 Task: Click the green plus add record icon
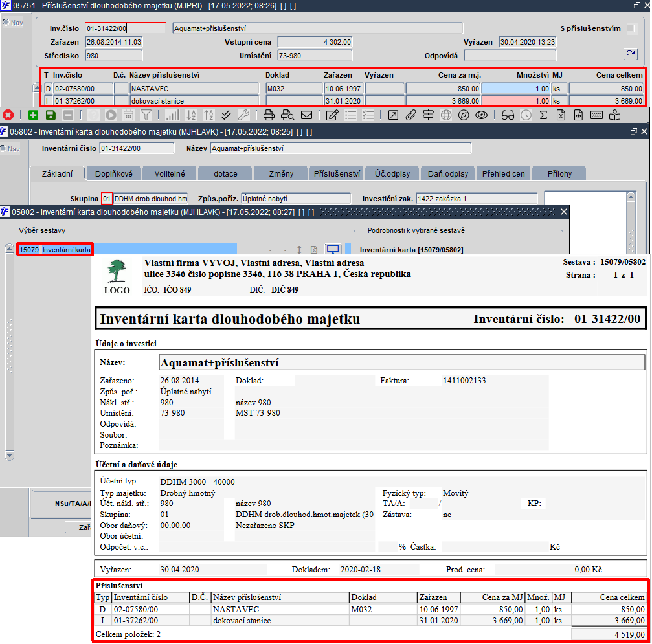pos(33,115)
